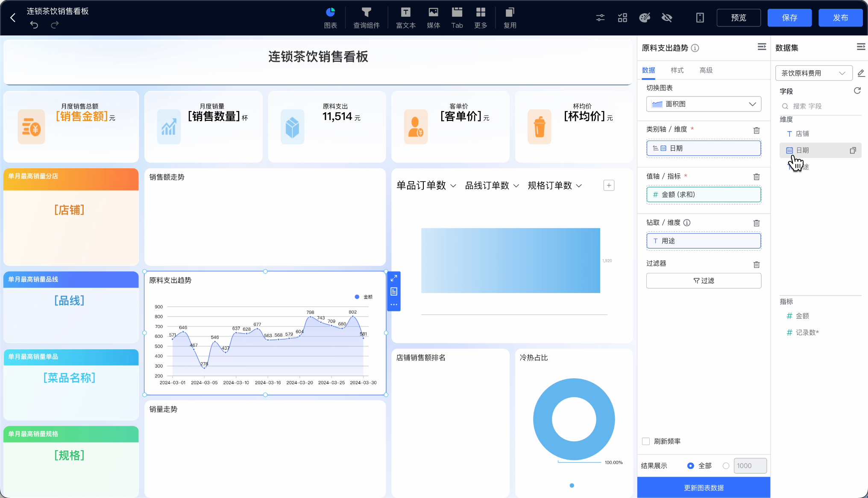Click the 金额 legend color dot
The height and width of the screenshot is (498, 868).
[x=357, y=297]
